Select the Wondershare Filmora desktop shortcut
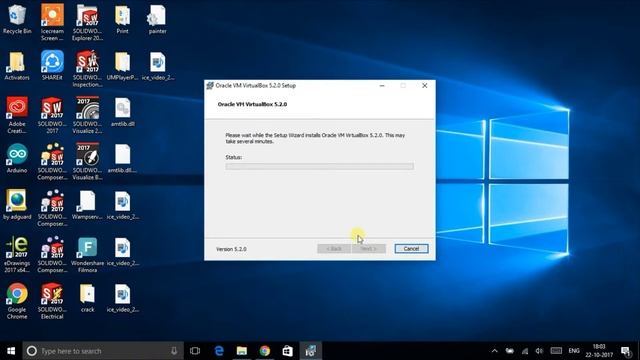Viewport: 640px width, 360px height. click(x=87, y=255)
